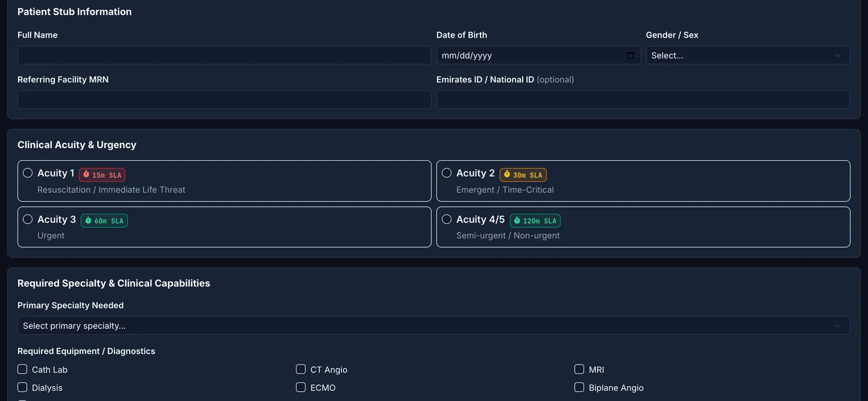This screenshot has height=401, width=868.
Task: Click the Referring Facility MRN field
Action: pos(224,100)
